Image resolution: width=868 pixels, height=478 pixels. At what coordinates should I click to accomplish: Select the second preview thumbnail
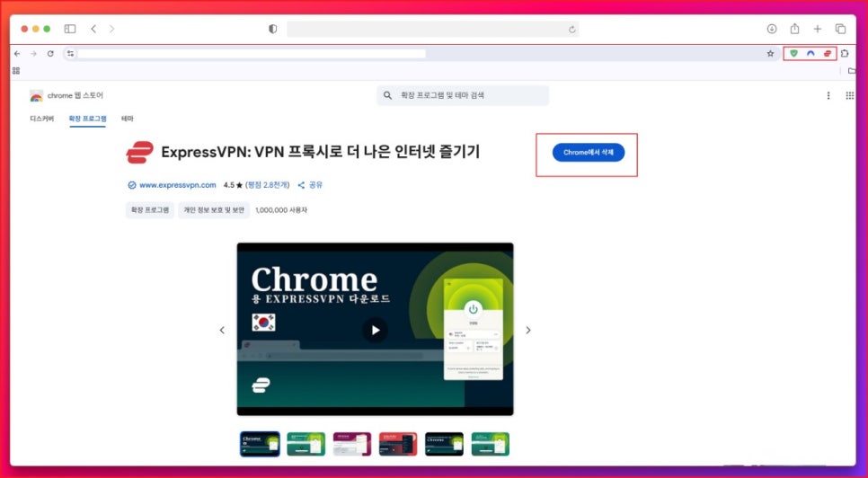(306, 444)
